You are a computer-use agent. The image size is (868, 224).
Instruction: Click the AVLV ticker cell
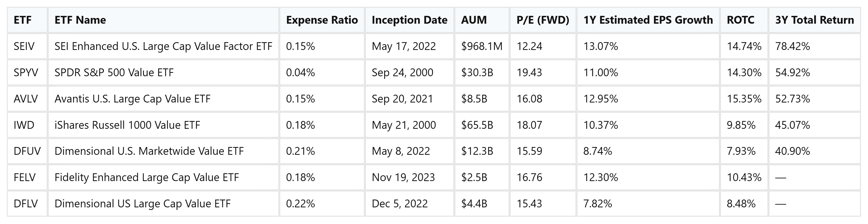pyautogui.click(x=26, y=99)
